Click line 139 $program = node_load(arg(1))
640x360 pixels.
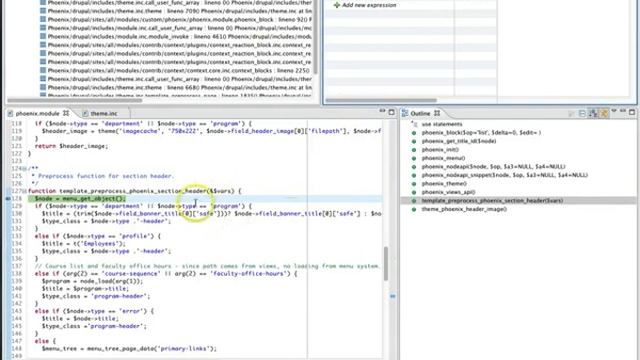pyautogui.click(x=92, y=281)
